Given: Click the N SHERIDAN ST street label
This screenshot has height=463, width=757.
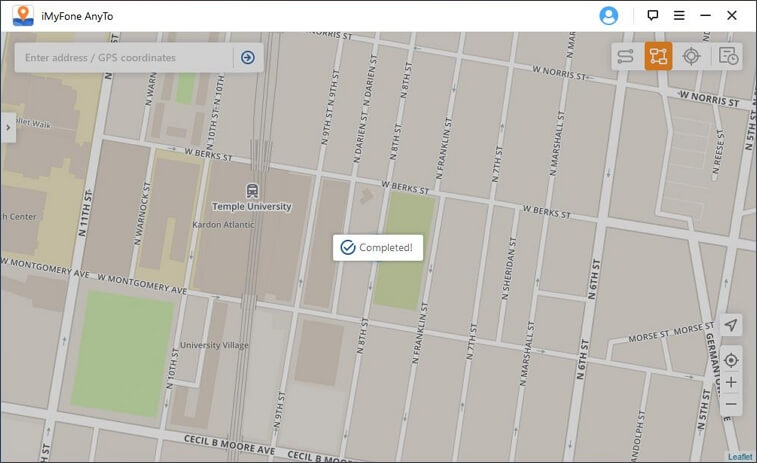Looking at the screenshot, I should 509,268.
